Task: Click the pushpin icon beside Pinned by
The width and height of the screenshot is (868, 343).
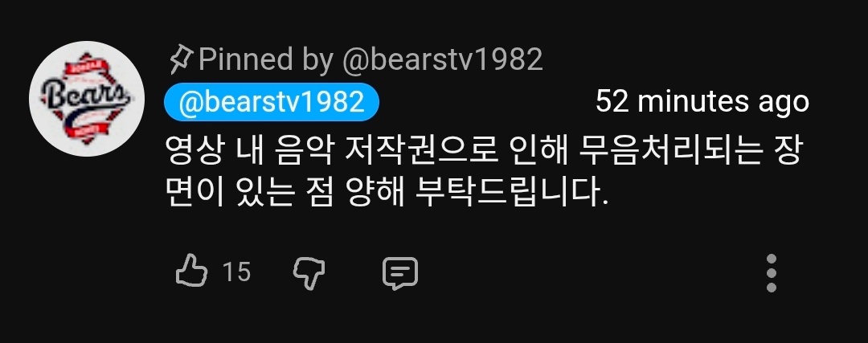Action: (x=181, y=59)
